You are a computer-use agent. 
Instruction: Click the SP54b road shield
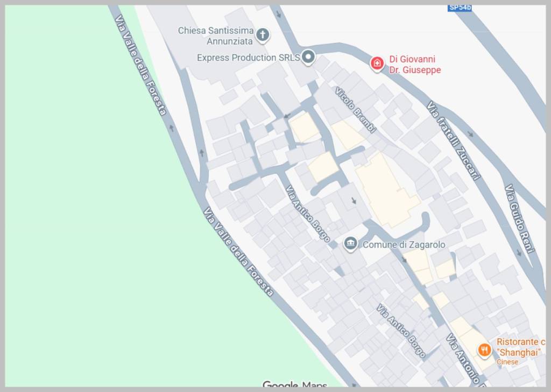pyautogui.click(x=460, y=8)
